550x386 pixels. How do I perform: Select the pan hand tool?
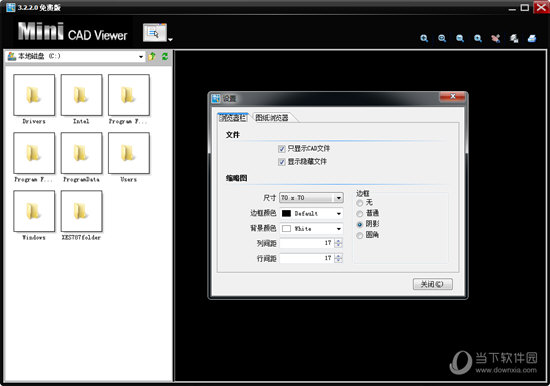[x=496, y=39]
